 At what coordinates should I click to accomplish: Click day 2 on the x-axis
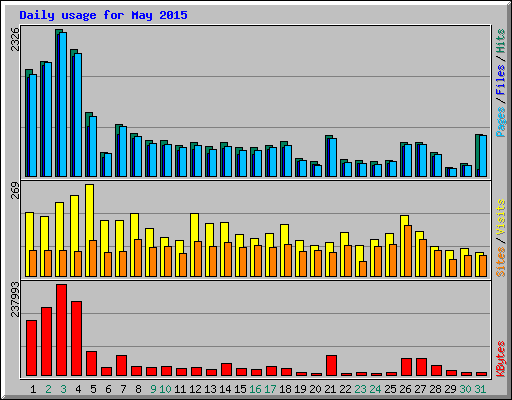coord(48,389)
